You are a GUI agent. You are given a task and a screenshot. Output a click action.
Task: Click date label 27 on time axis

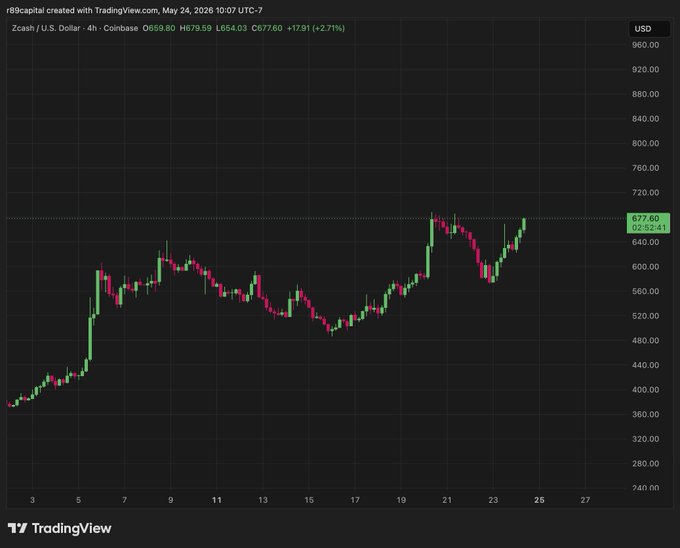[585, 500]
